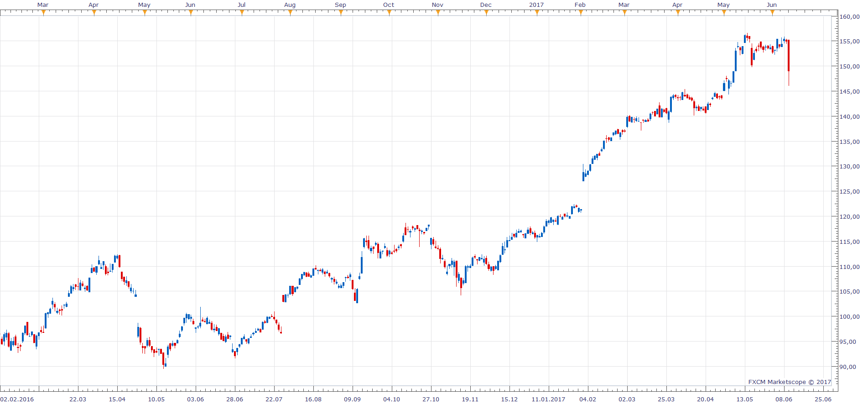Click the 13.05 date label
The image size is (868, 405).
(x=744, y=399)
